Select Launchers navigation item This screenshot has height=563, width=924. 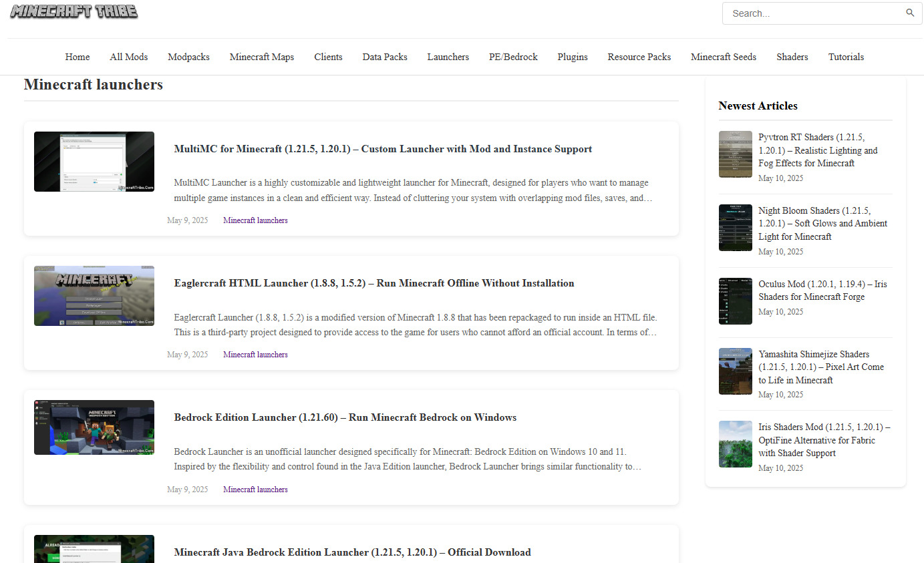pos(448,57)
